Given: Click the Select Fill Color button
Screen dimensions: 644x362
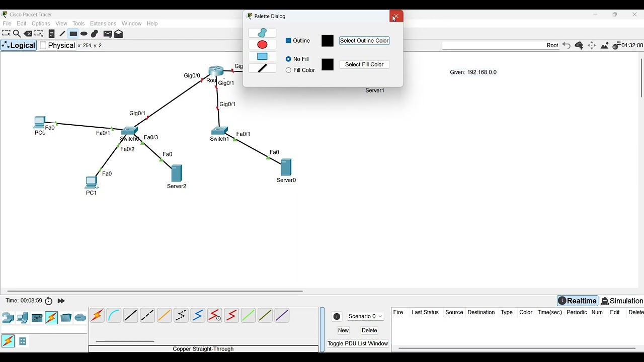Looking at the screenshot, I should coord(364,65).
